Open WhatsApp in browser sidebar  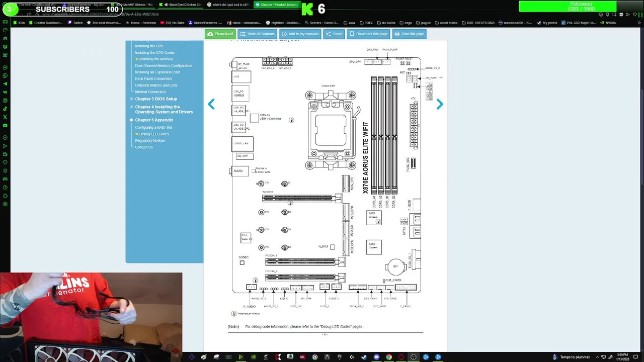[x=5, y=75]
